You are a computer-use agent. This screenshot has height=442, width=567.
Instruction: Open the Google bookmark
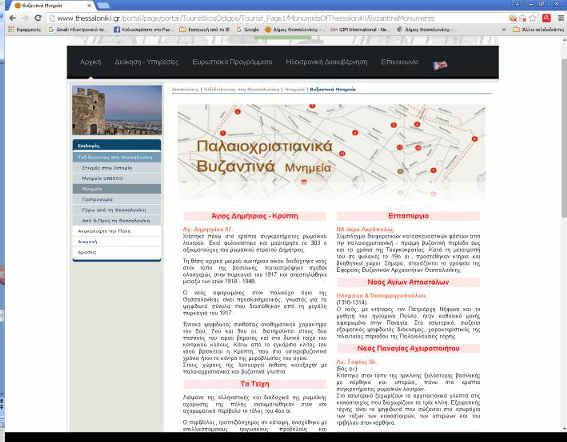pyautogui.click(x=248, y=30)
